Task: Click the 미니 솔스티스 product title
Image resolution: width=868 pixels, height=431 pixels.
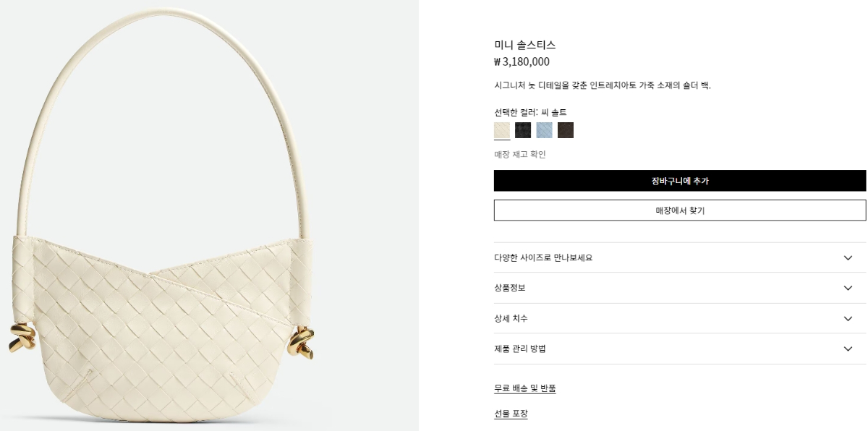Action: (525, 45)
